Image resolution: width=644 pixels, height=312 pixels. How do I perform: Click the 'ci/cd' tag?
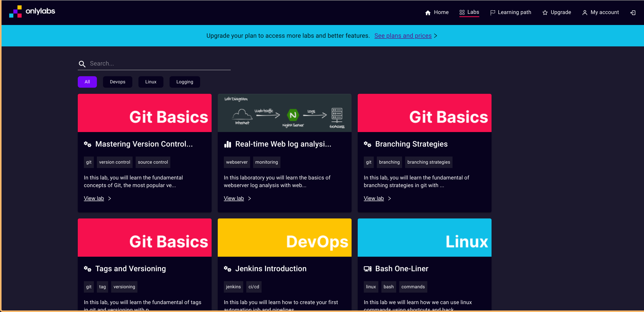tap(254, 287)
